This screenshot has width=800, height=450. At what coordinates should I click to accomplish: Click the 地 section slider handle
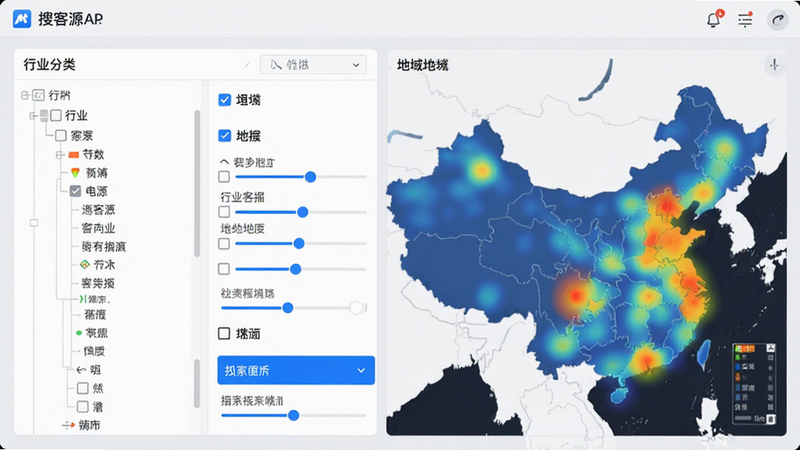pyautogui.click(x=299, y=244)
